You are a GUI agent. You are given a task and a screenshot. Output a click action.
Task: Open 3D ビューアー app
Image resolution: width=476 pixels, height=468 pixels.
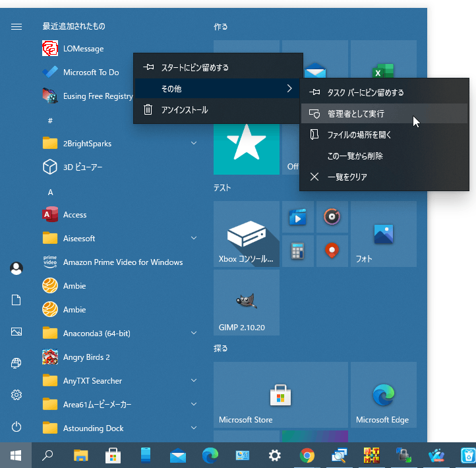[120, 167]
